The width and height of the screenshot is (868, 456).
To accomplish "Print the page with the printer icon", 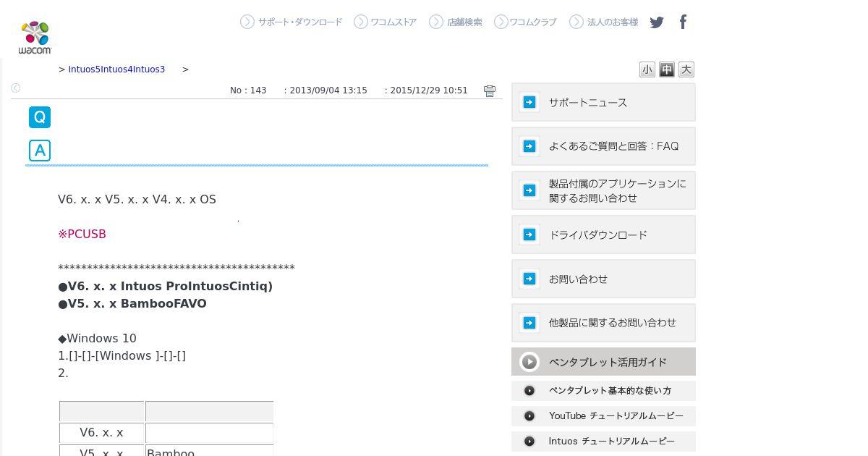I will pos(490,90).
